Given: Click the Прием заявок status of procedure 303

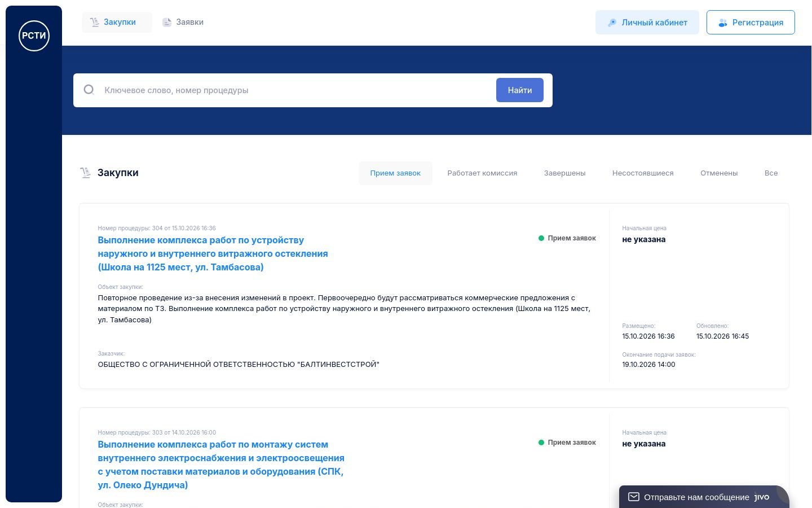Looking at the screenshot, I should (x=567, y=443).
